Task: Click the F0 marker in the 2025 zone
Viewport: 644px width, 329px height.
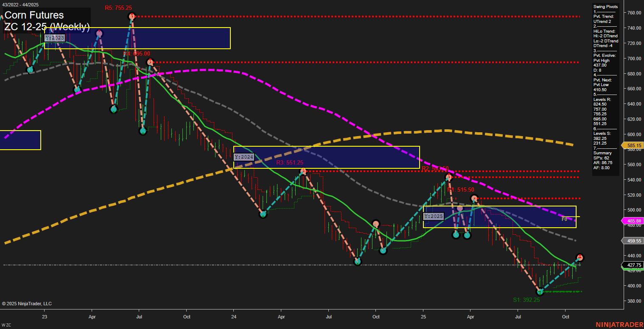Action: point(564,219)
